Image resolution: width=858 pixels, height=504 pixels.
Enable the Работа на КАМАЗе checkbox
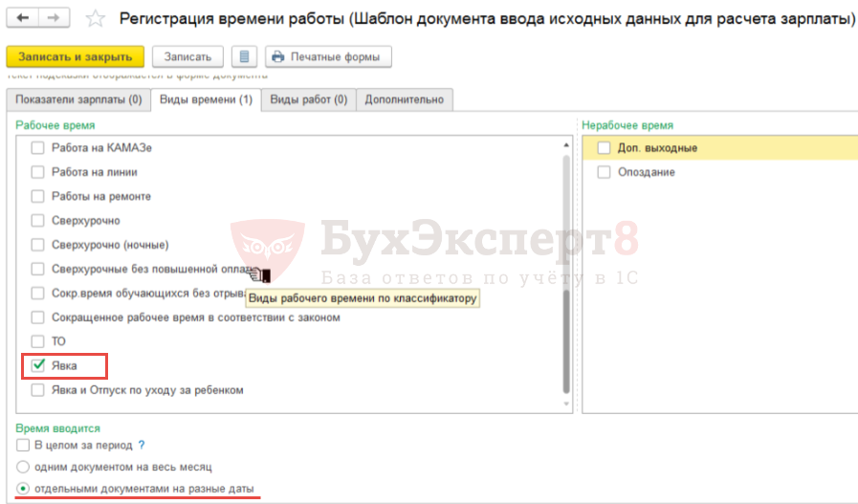38,148
